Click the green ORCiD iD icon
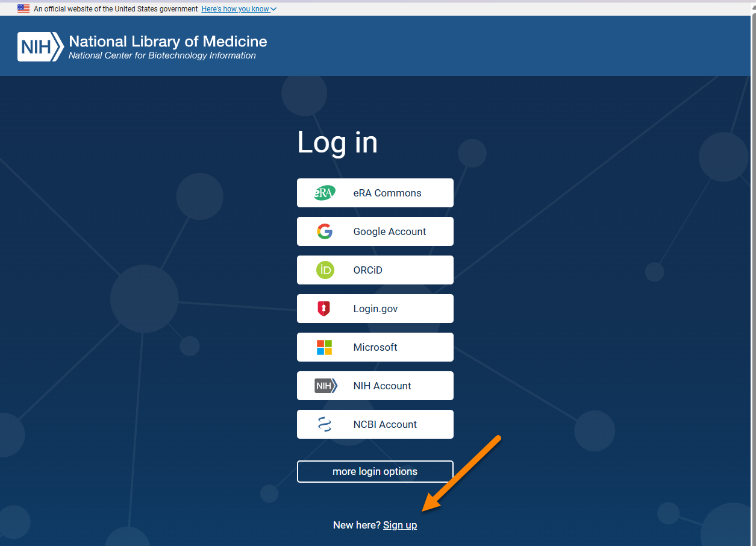This screenshot has width=756, height=546. click(x=325, y=270)
